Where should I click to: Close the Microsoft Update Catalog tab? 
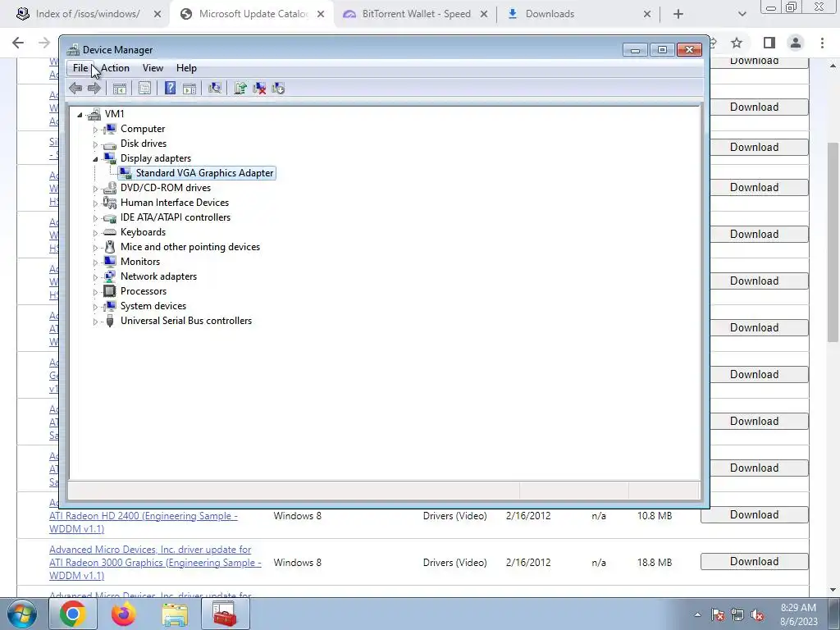pyautogui.click(x=321, y=14)
